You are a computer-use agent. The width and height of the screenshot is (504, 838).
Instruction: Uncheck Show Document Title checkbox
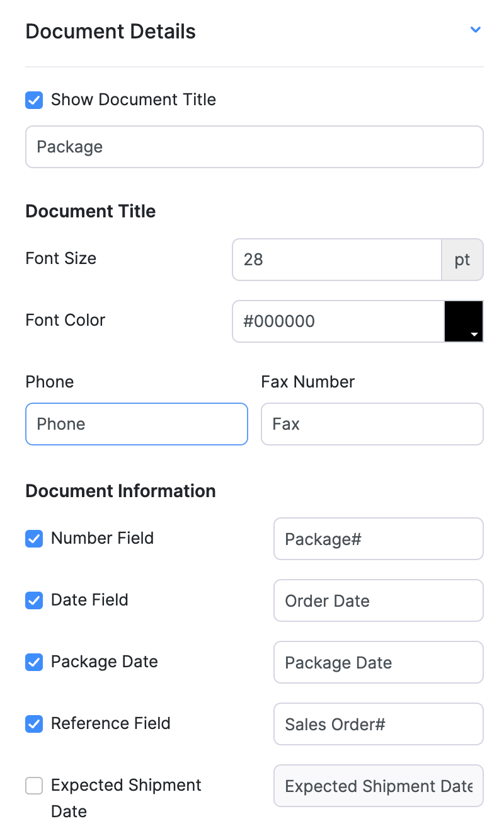(34, 100)
